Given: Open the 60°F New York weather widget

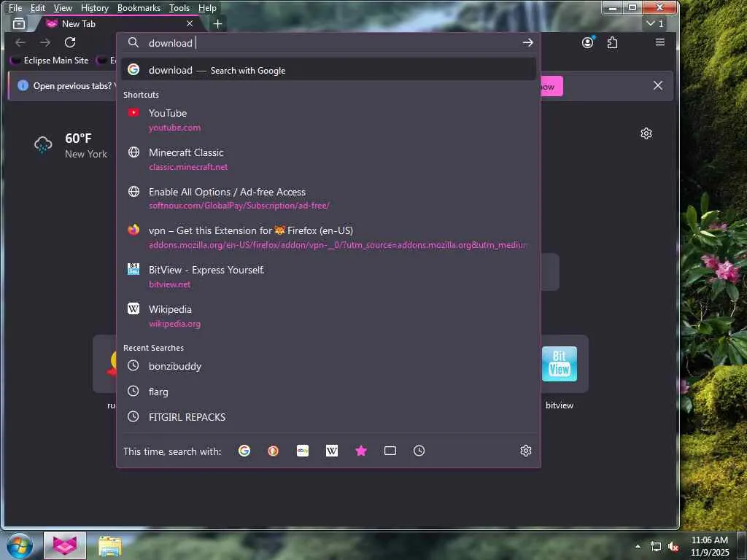Looking at the screenshot, I should (x=71, y=145).
